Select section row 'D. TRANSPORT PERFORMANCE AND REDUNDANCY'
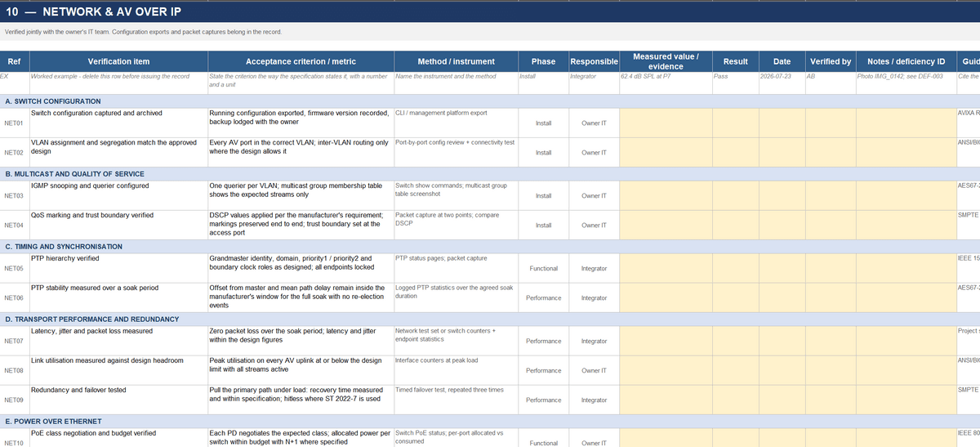Screen dimensions: 980x447 pyautogui.click(x=490, y=319)
